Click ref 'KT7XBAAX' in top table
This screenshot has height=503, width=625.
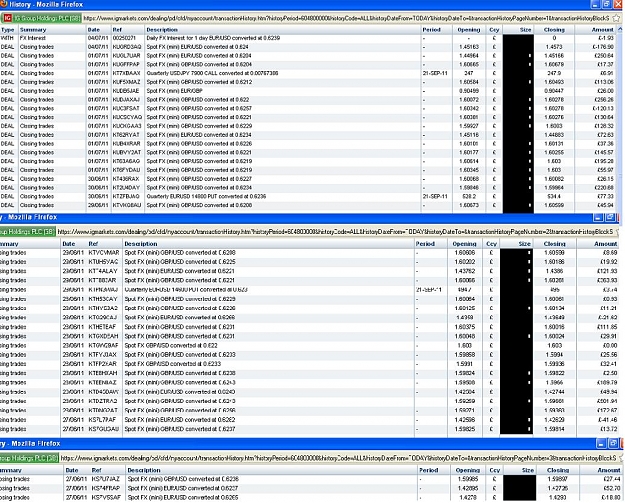click(x=126, y=73)
